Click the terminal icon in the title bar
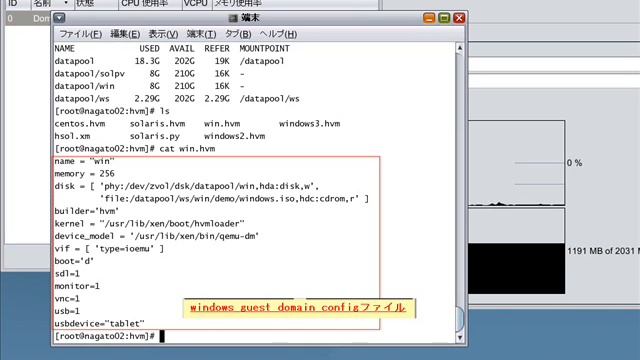The height and width of the screenshot is (360, 640). click(x=233, y=18)
